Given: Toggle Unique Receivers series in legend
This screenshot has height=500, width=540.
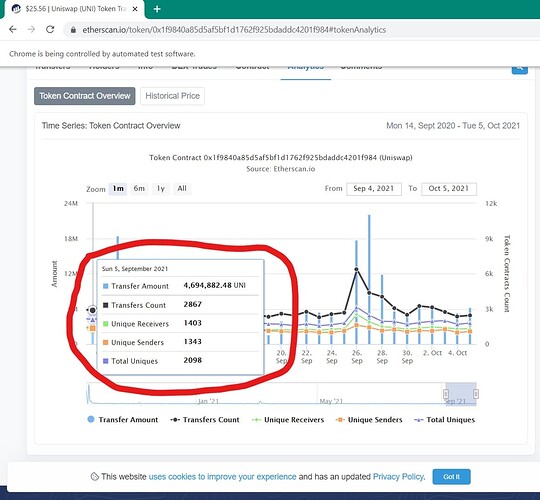Looking at the screenshot, I should [288, 420].
